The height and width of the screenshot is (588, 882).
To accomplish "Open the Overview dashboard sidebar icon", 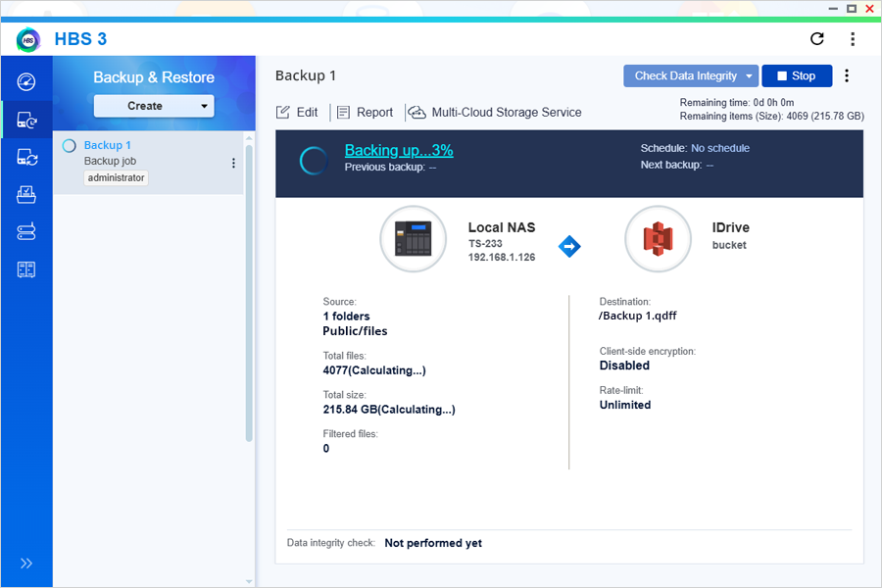I will point(26,81).
